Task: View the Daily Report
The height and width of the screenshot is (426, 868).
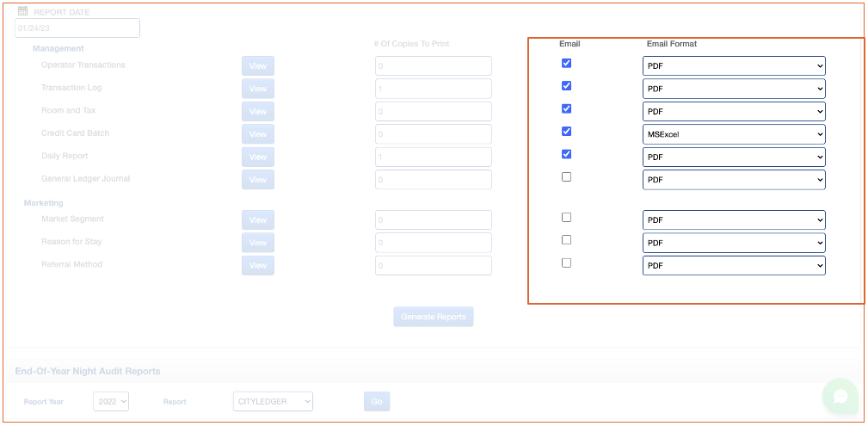Action: click(257, 157)
